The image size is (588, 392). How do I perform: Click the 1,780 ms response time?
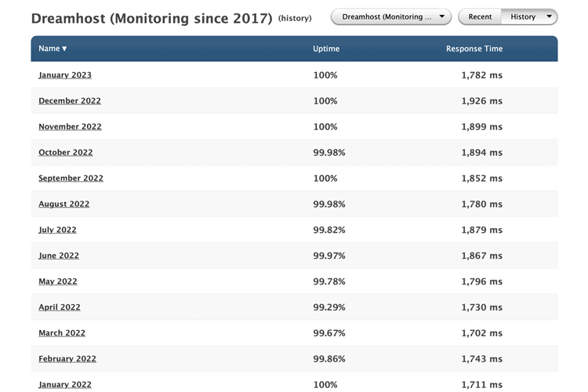(x=482, y=204)
